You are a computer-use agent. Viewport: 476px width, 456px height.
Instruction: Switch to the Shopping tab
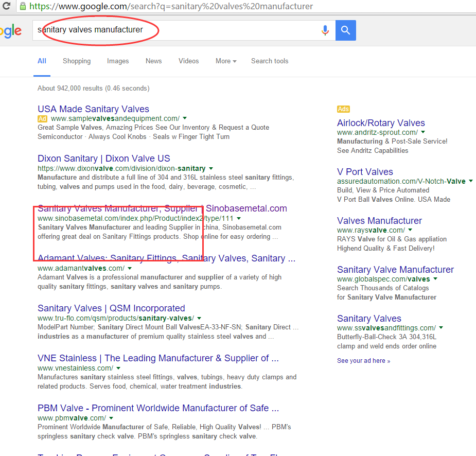(77, 61)
